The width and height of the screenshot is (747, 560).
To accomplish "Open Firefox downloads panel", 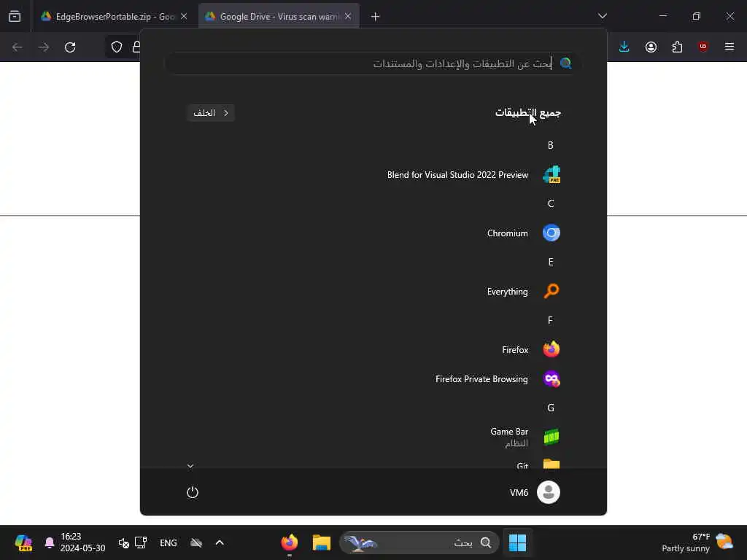I will (x=624, y=47).
